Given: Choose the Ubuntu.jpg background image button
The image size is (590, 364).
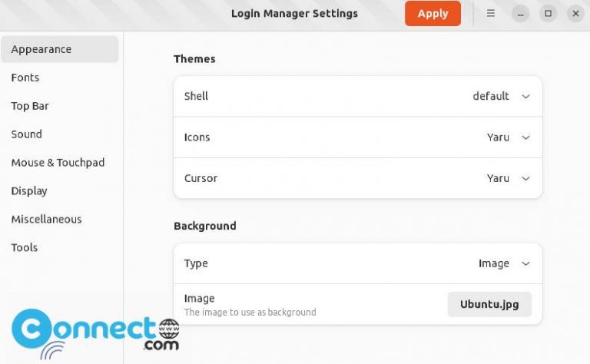Looking at the screenshot, I should tap(489, 304).
